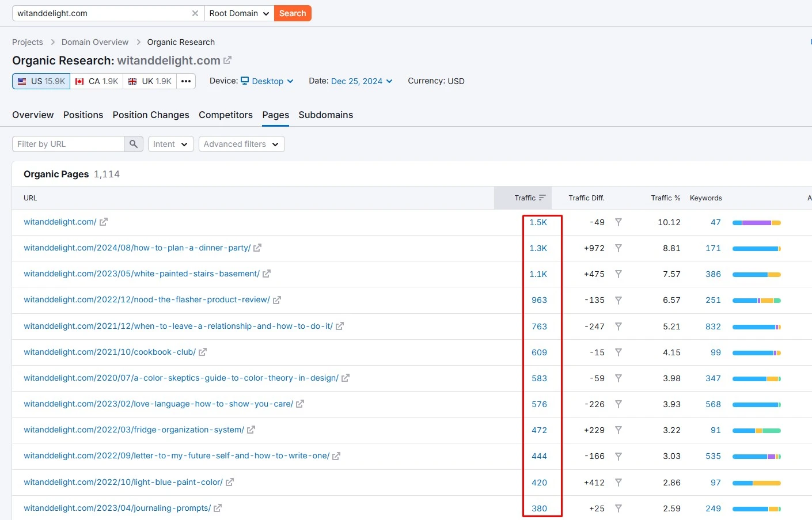Click three-dots more countries button
The image size is (812, 520).
click(x=186, y=81)
